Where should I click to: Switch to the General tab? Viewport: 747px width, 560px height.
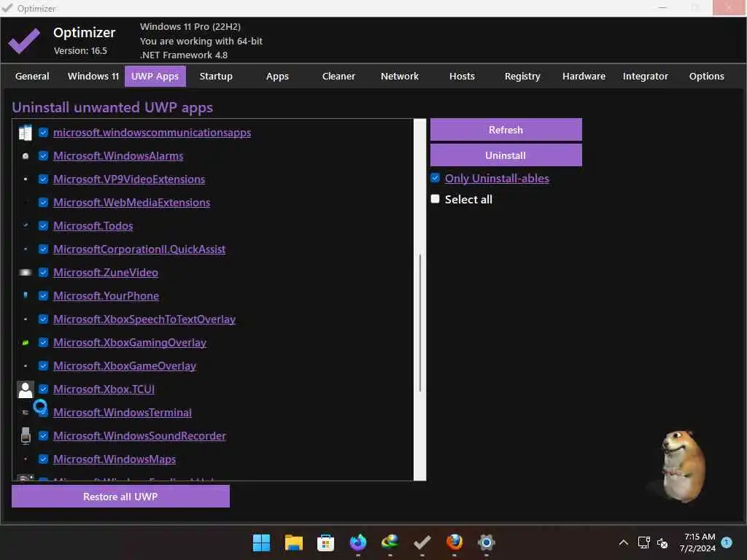(32, 76)
